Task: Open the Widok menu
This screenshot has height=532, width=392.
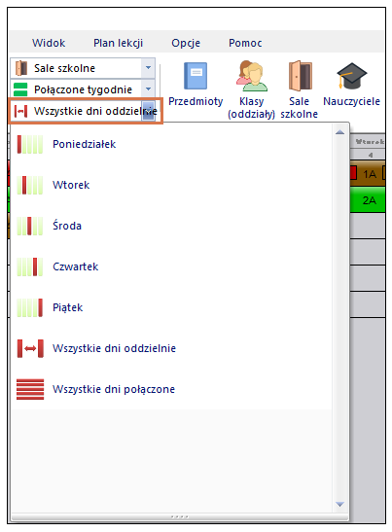Action: pyautogui.click(x=49, y=43)
